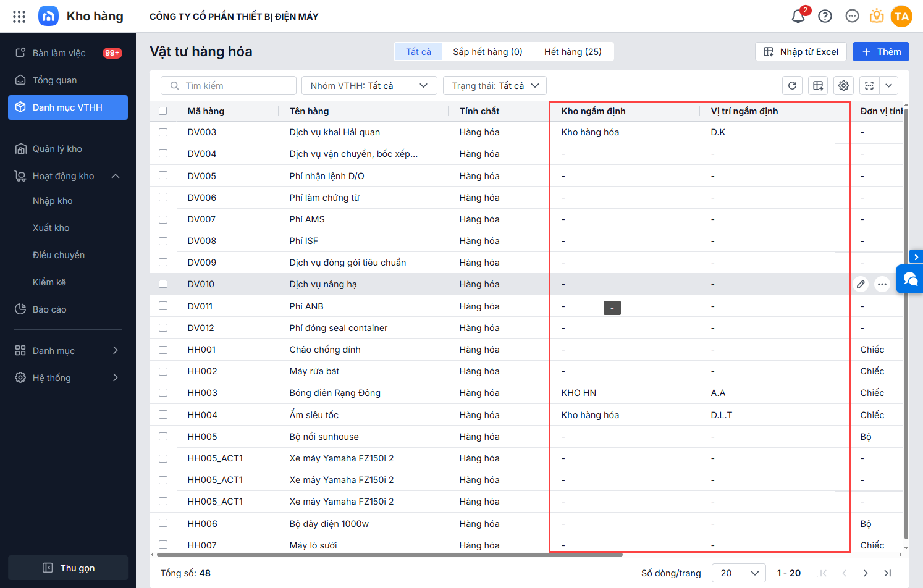Select the HH003 row checkbox
This screenshot has width=923, height=588.
(163, 393)
